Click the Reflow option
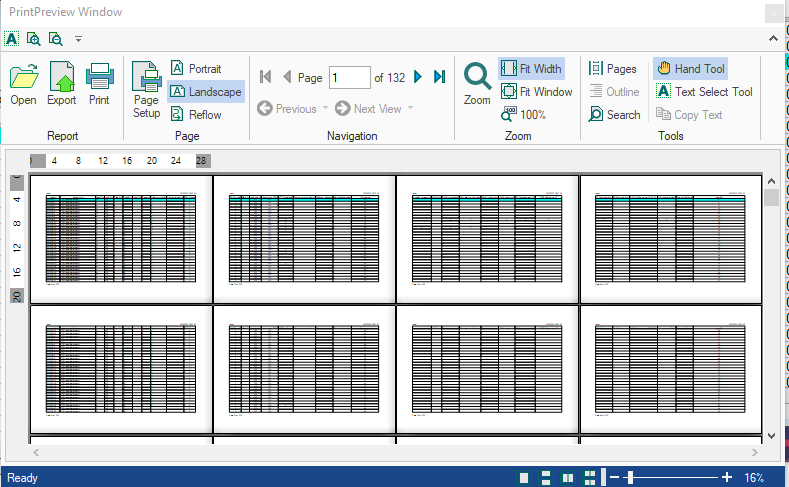Viewport: 789px width, 487px height. click(x=196, y=115)
